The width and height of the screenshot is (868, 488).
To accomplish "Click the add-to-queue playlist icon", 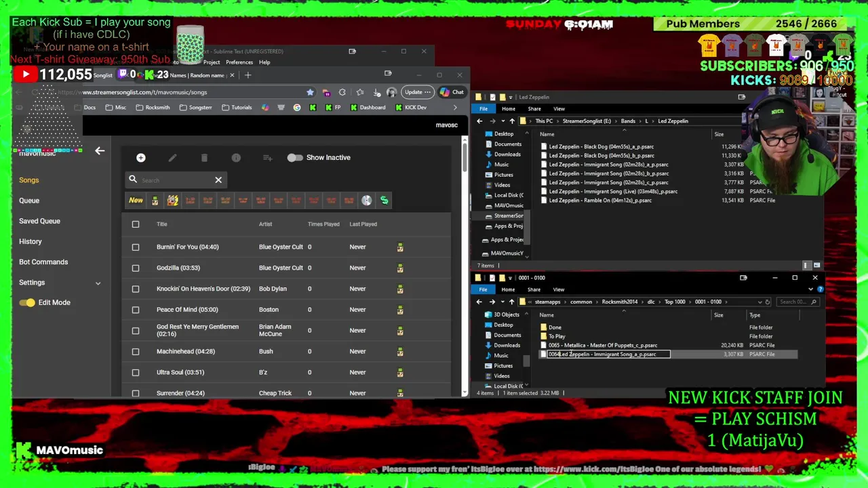I will [268, 158].
